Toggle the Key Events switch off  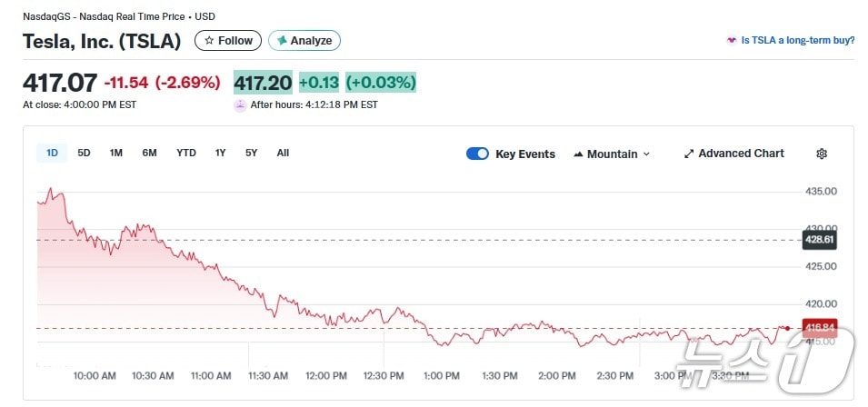point(477,154)
